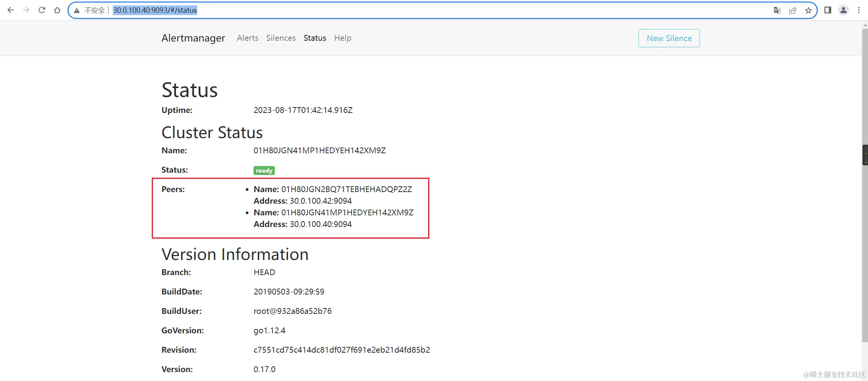
Task: Go to the browser home icon
Action: coord(57,10)
